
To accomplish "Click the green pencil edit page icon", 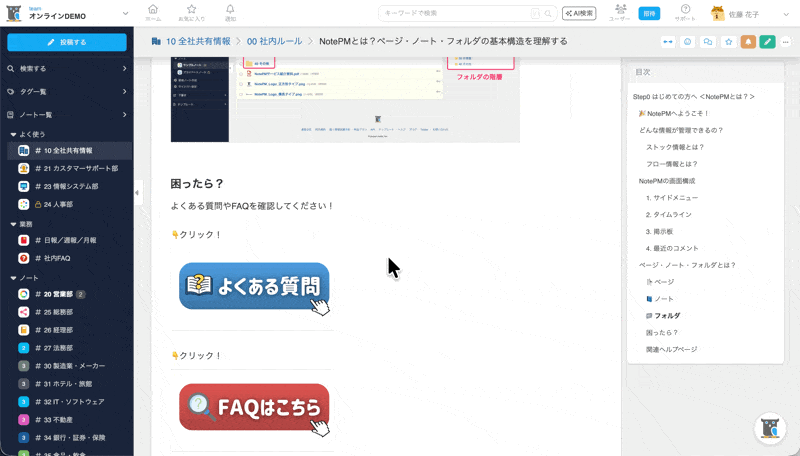I will click(x=767, y=42).
